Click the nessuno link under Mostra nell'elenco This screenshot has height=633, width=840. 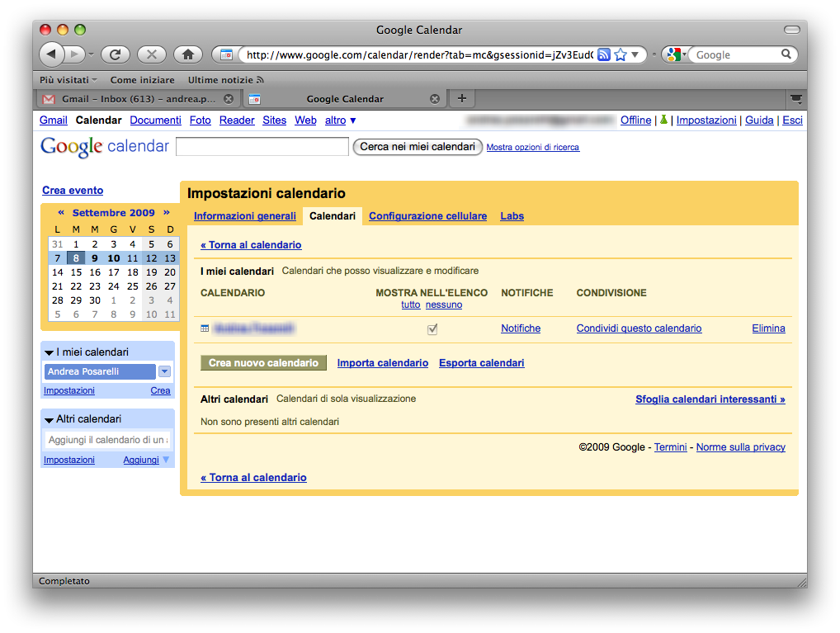pos(444,305)
